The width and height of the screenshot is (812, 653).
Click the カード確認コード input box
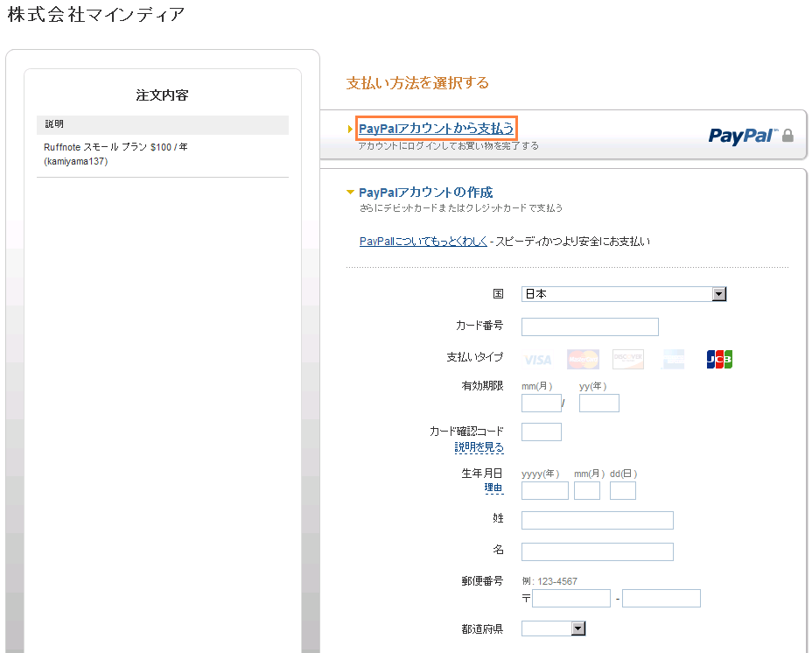(541, 432)
